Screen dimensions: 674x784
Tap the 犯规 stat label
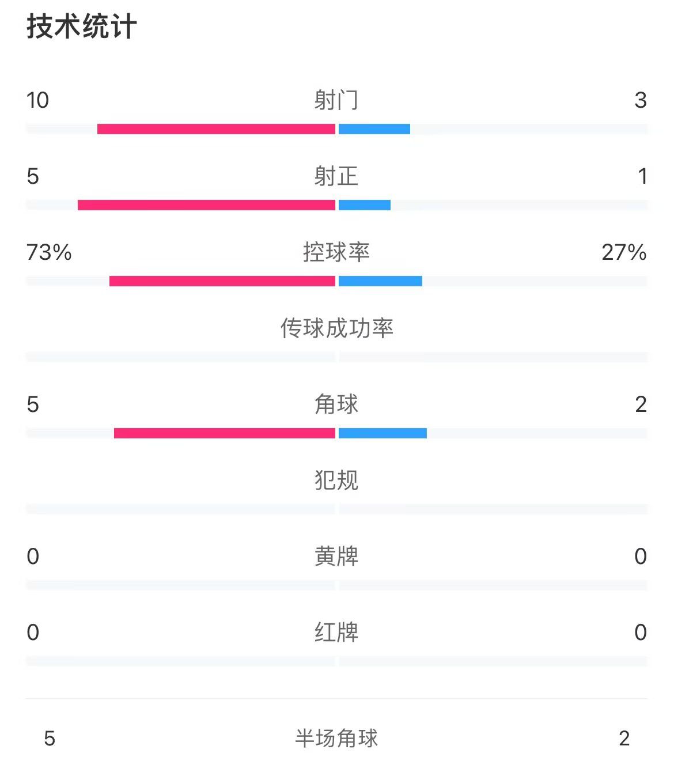(x=336, y=480)
